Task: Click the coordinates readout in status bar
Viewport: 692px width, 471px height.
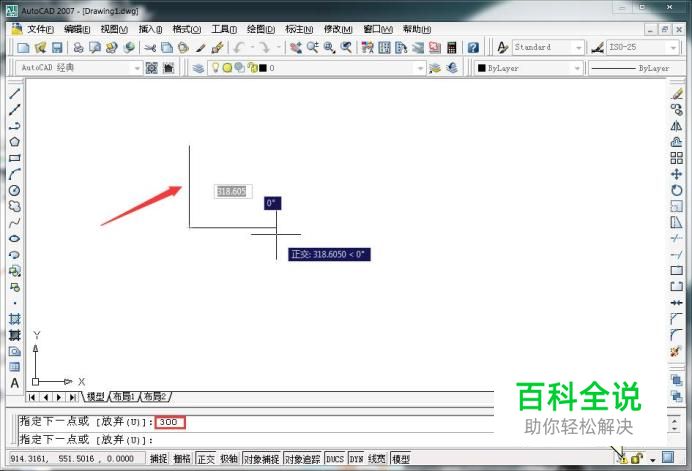Action: click(x=76, y=459)
